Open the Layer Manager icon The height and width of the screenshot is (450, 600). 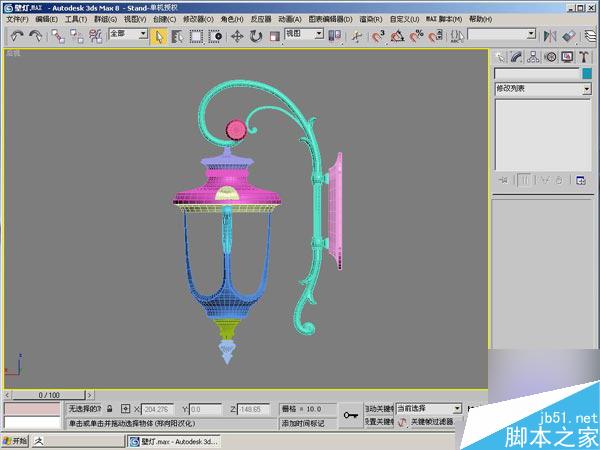591,36
